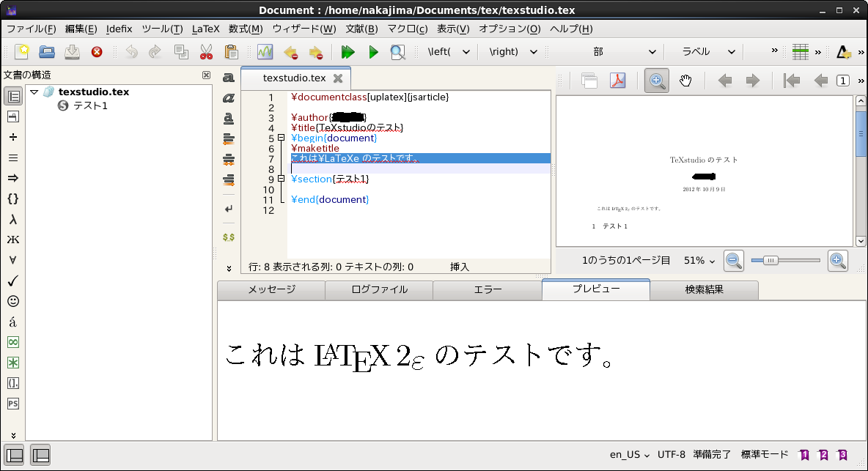Toggle the magnifier tool in the PDF viewer
The width and height of the screenshot is (868, 471).
[x=657, y=81]
